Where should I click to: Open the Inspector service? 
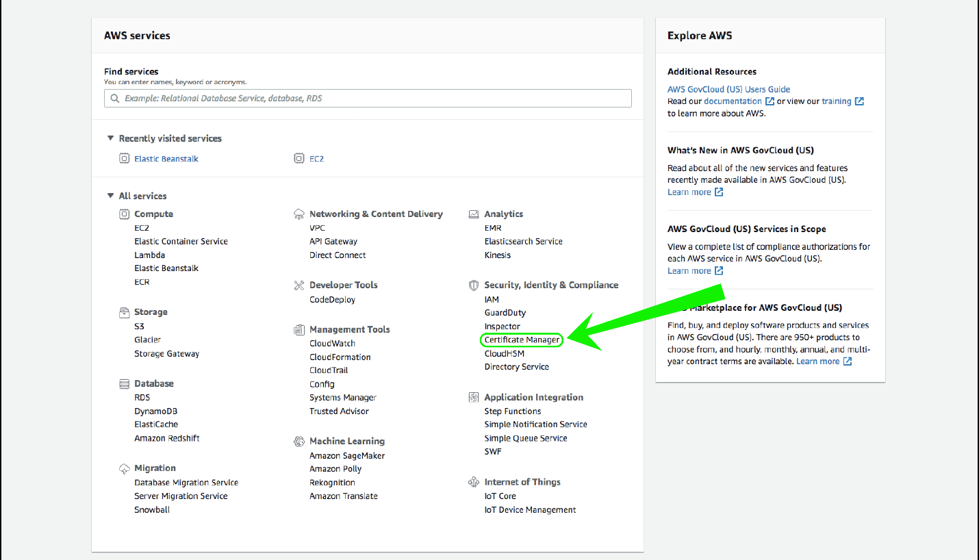(503, 327)
